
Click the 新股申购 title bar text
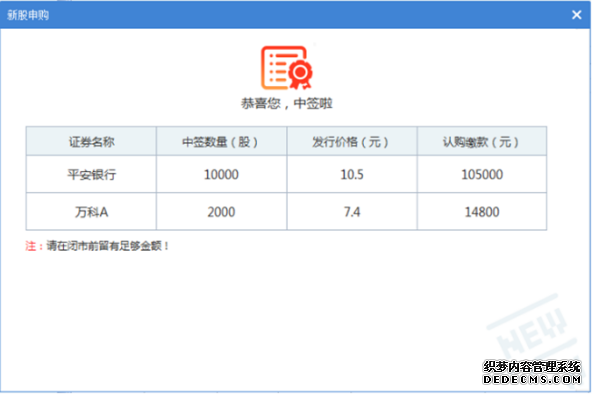28,15
